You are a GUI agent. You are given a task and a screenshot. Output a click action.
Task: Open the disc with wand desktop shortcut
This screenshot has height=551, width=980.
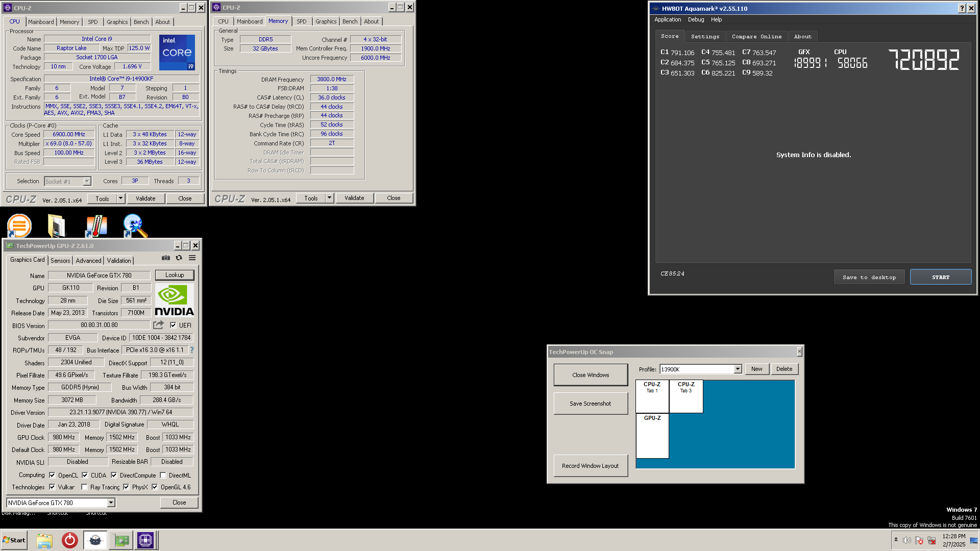pos(135,226)
